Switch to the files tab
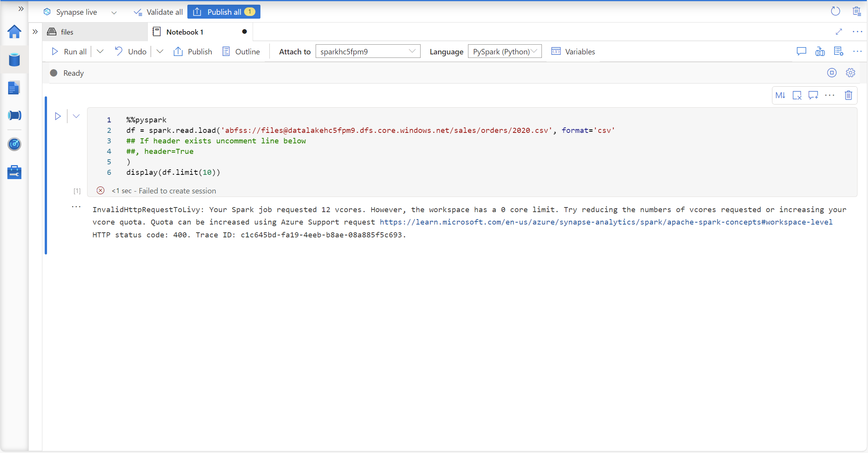This screenshot has width=868, height=453. (95, 32)
